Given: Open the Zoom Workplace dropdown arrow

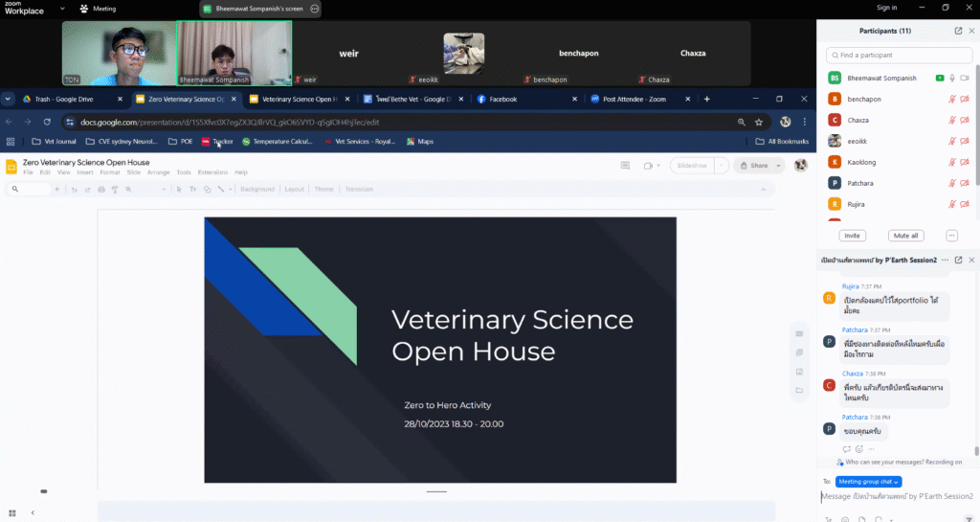Looking at the screenshot, I should 62,9.
